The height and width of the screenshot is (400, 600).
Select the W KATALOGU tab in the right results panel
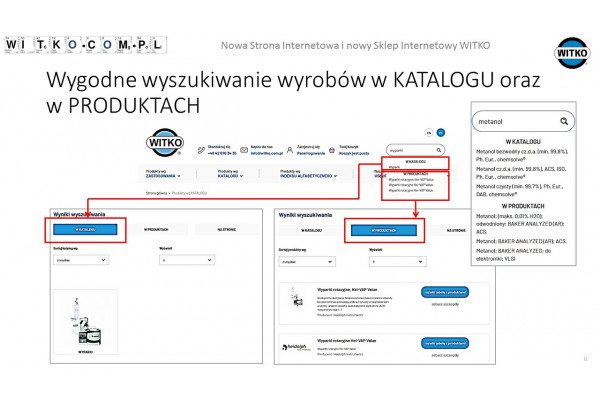[x=311, y=230]
